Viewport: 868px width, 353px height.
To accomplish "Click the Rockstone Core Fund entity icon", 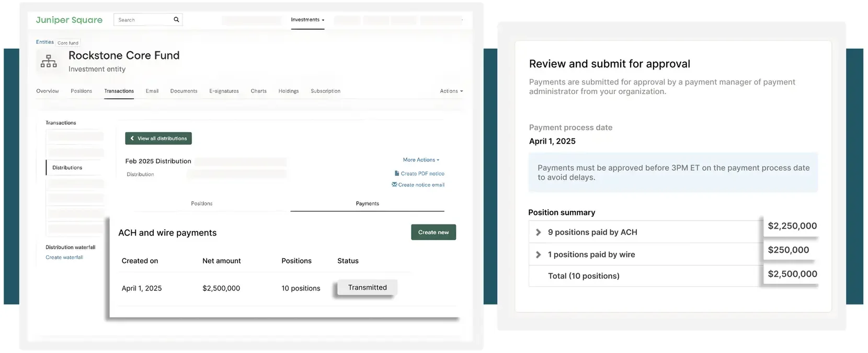I will tap(49, 61).
